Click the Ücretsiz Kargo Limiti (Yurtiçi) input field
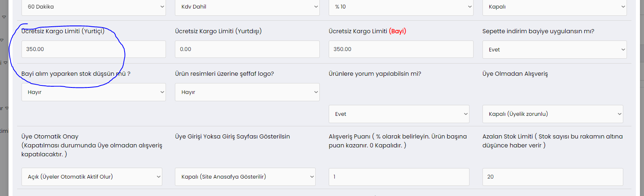This screenshot has width=644, height=196. [x=93, y=49]
